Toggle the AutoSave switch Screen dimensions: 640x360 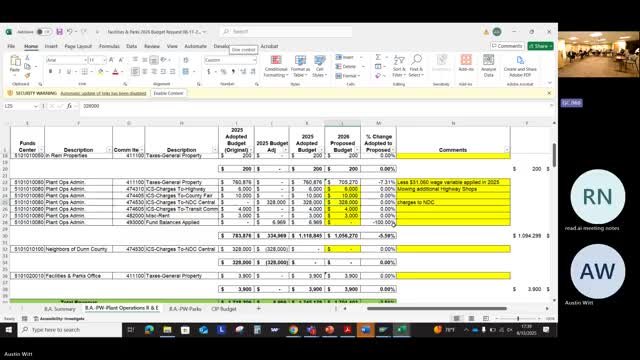click(x=44, y=31)
